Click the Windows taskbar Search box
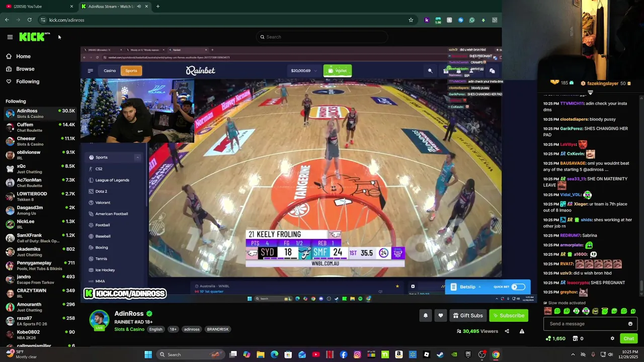The image size is (644, 362). 190,354
